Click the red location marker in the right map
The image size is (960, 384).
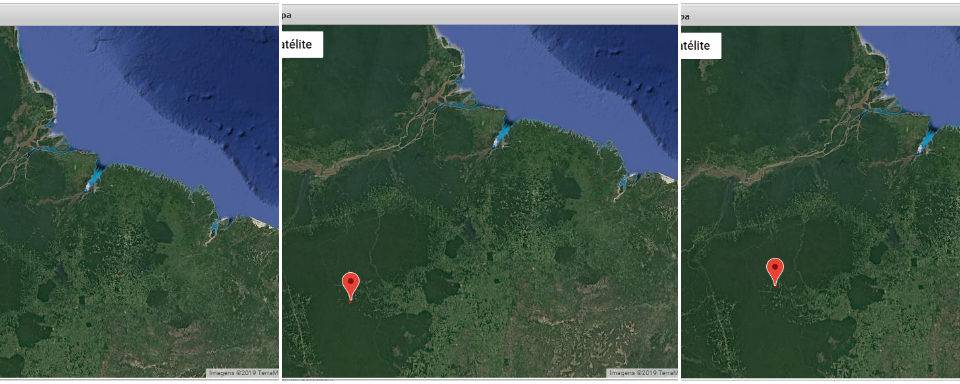point(775,272)
